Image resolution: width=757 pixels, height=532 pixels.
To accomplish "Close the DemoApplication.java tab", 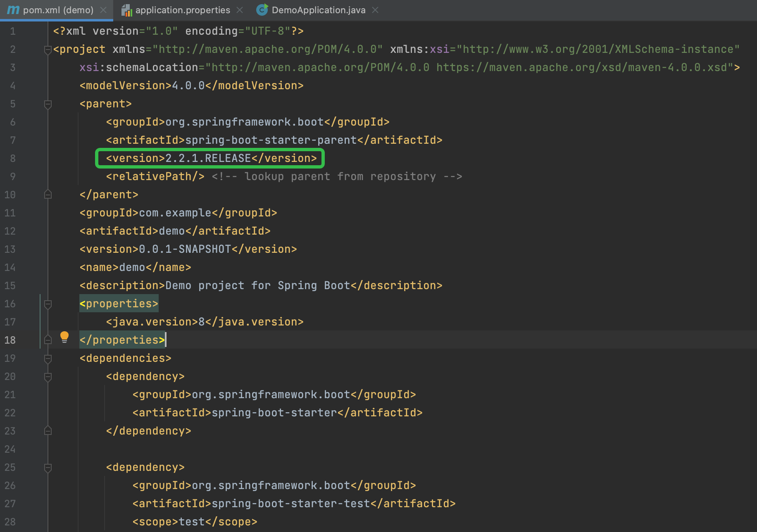I will coord(375,10).
